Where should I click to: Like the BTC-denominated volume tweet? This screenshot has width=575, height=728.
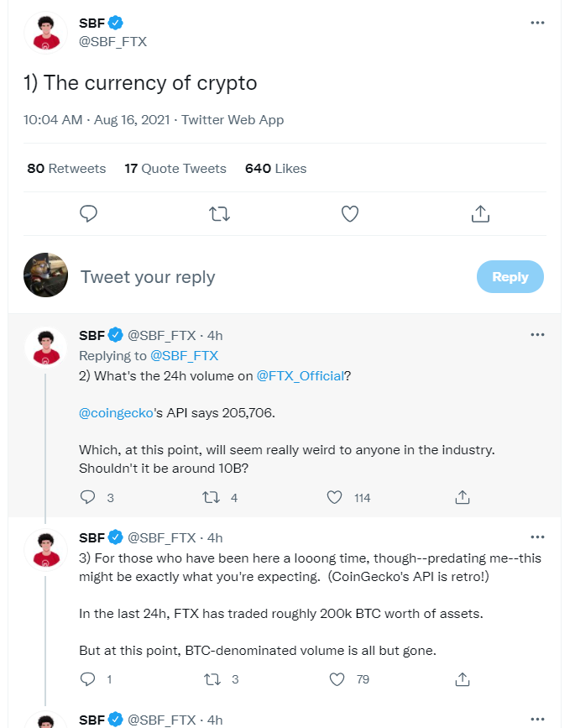pos(337,678)
